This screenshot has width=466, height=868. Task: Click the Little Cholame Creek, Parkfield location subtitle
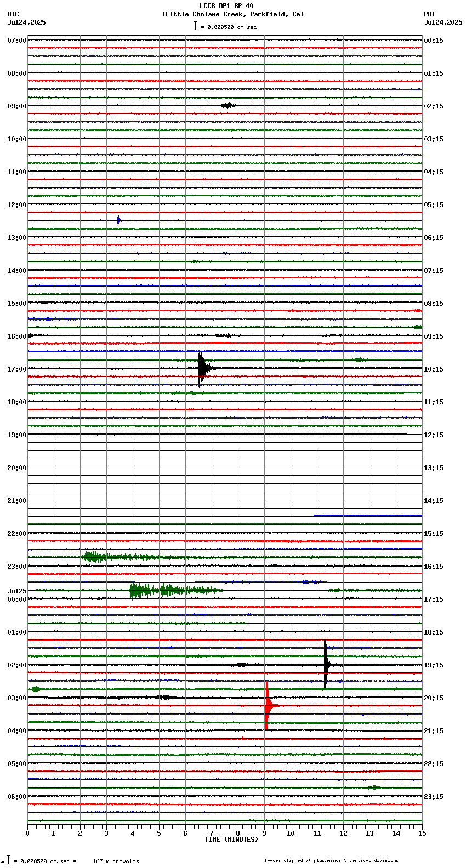(232, 14)
